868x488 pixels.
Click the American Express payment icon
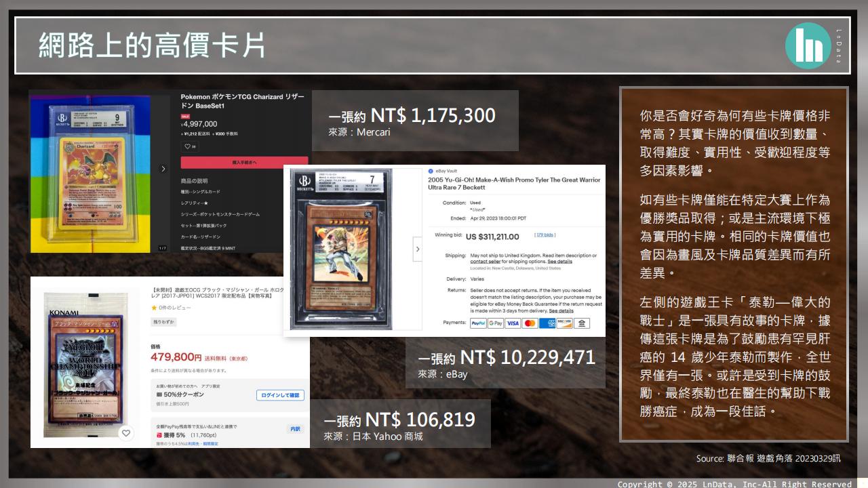click(x=547, y=323)
